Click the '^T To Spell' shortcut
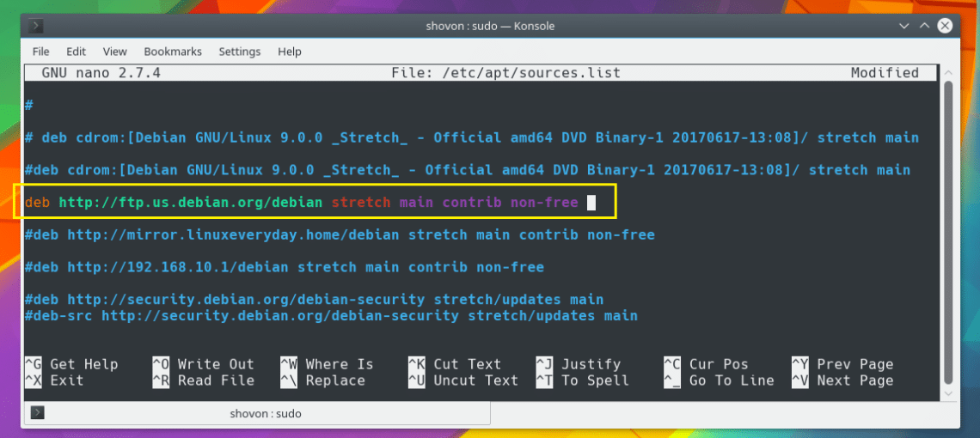Image resolution: width=980 pixels, height=438 pixels. coord(583,380)
